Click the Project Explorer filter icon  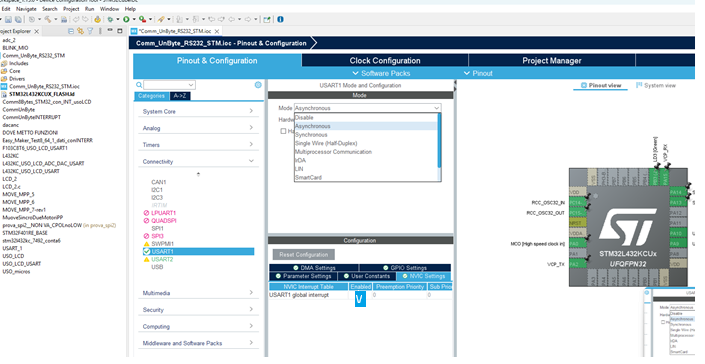[90, 31]
